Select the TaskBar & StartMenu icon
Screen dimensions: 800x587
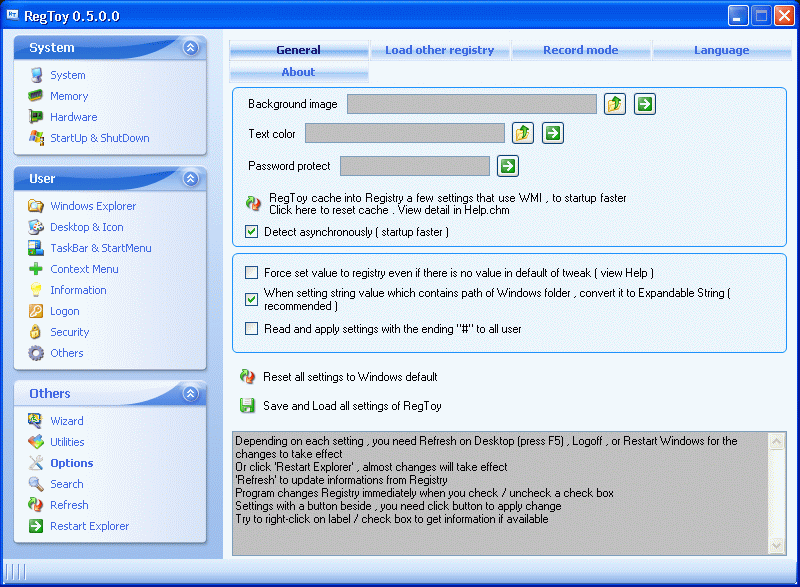[x=36, y=248]
